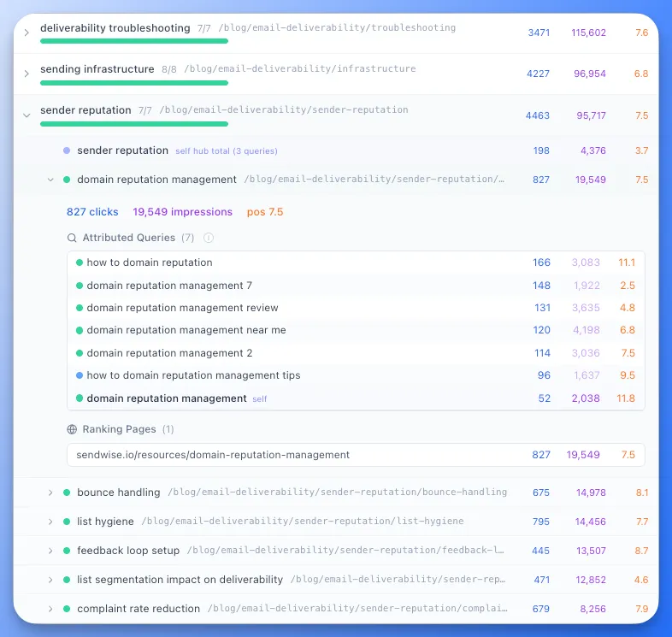
Task: Open the list-hygiene URL path
Action: pos(303,522)
